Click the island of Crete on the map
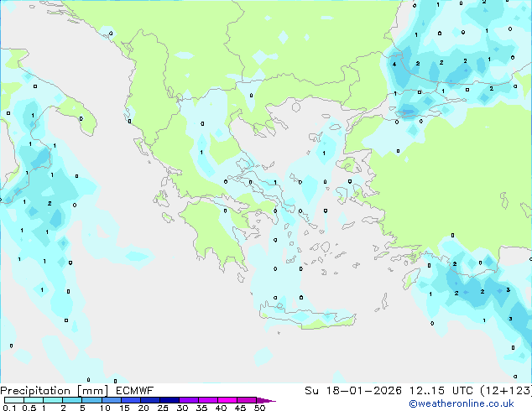The image size is (532, 411). coord(307,317)
